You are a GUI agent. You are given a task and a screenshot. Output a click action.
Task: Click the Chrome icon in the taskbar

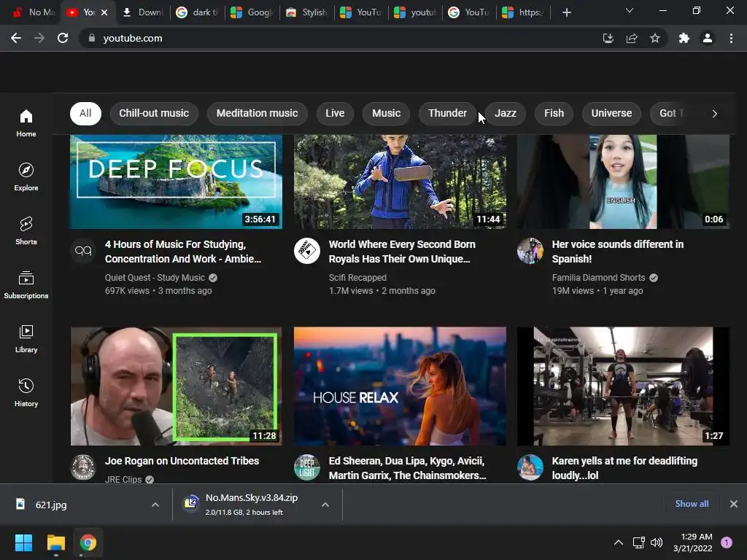tap(88, 542)
